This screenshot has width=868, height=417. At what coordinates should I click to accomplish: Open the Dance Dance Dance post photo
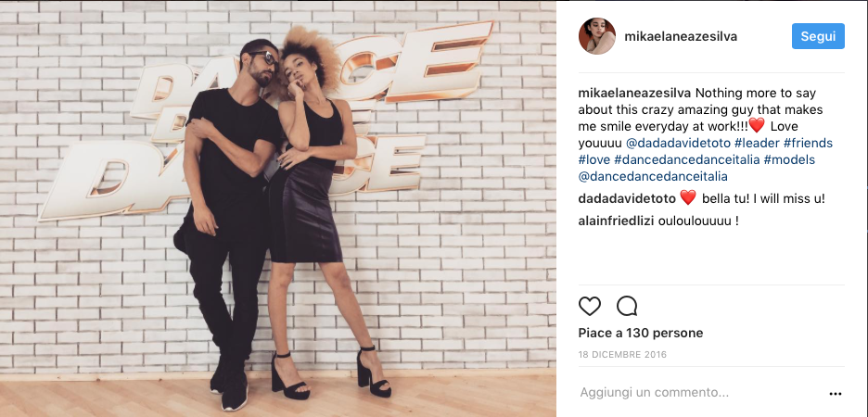278,208
